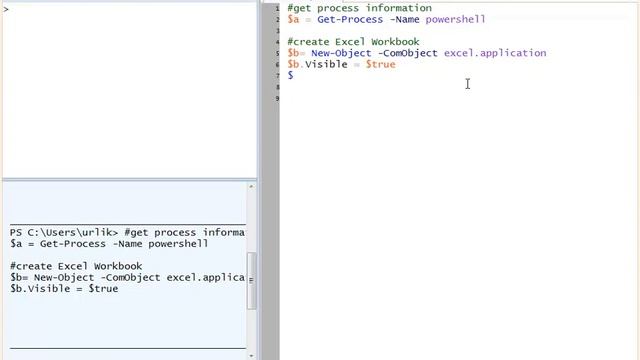Place cursor after the lone $ on line 7
The height and width of the screenshot is (360, 640).
click(x=294, y=76)
